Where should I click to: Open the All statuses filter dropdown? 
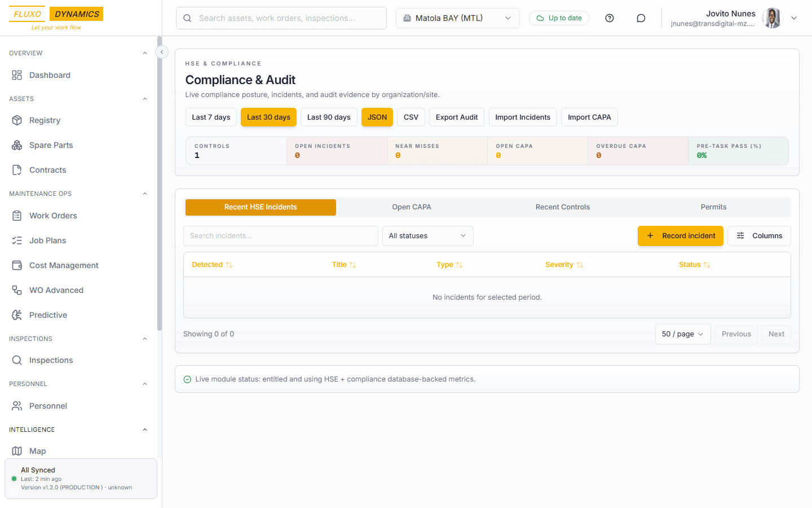[428, 236]
